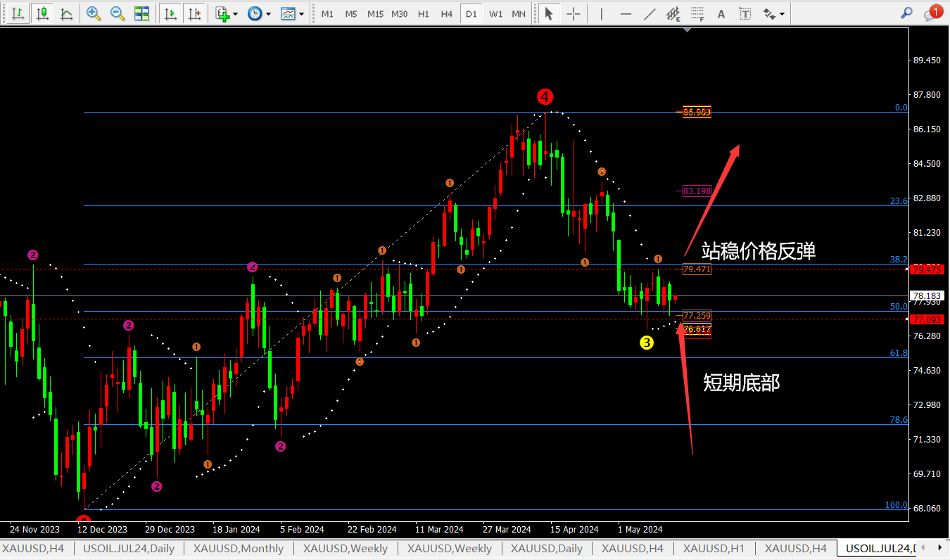
Task: Open the XAUUSD,Monthly chart tab
Action: [238, 548]
